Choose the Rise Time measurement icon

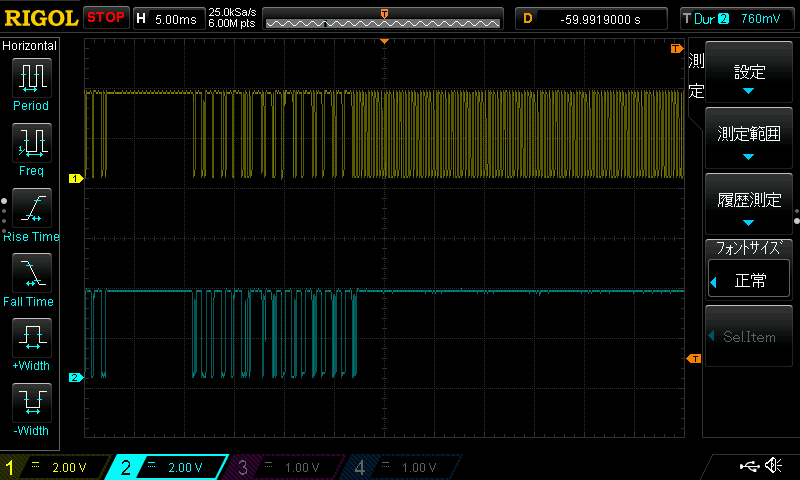point(32,208)
